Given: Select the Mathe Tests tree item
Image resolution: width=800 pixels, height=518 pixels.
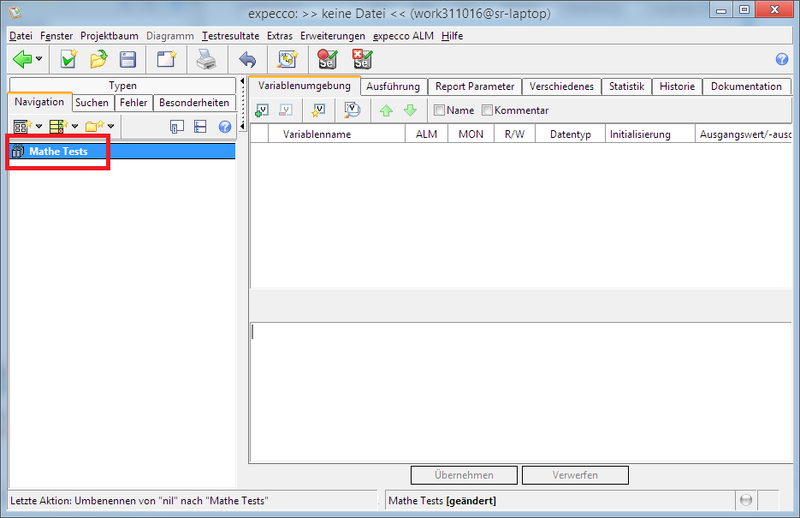Looking at the screenshot, I should (58, 151).
